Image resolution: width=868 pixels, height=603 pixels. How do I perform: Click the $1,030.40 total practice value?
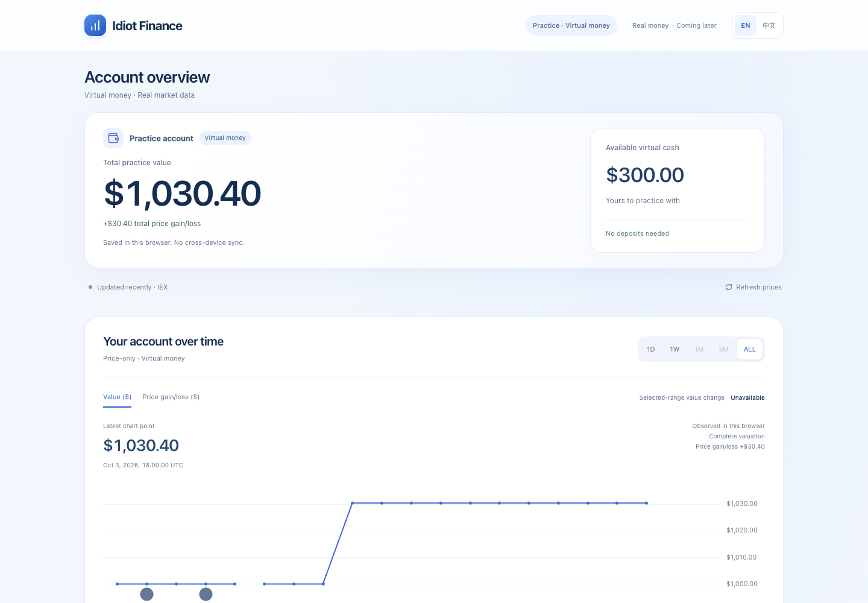coord(182,194)
